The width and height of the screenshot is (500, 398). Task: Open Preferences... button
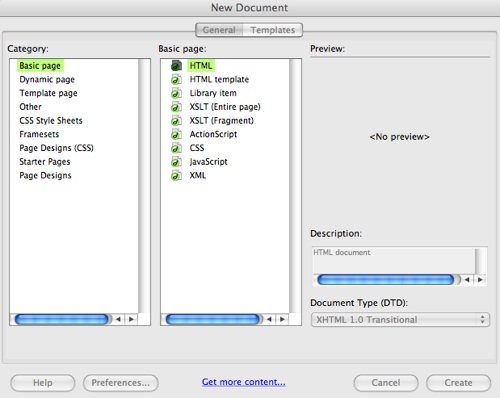[121, 383]
